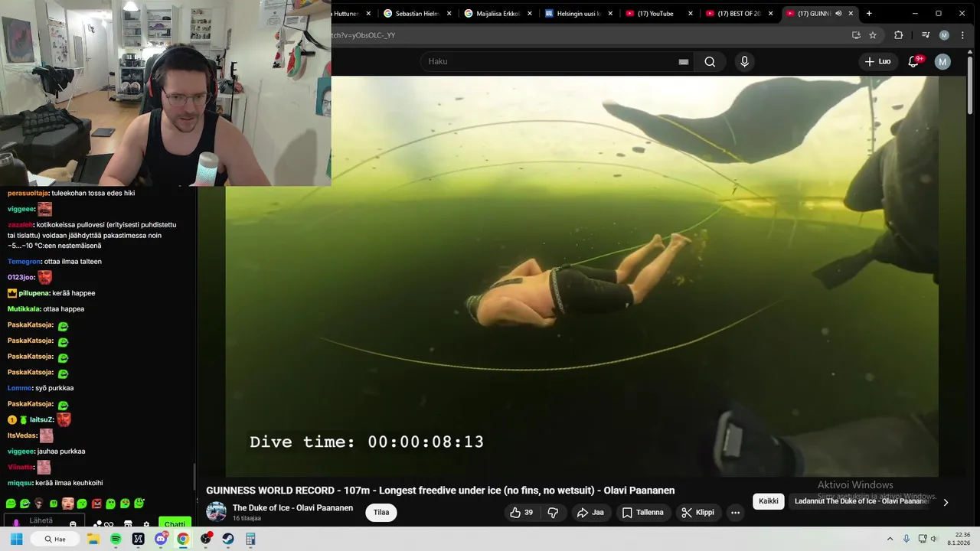The image size is (980, 551).
Task: Switch to the Helsingin uusi tab
Action: pos(578,14)
